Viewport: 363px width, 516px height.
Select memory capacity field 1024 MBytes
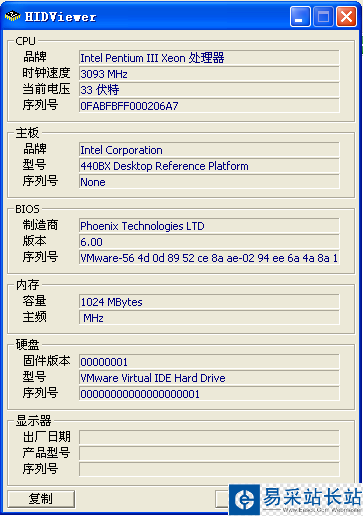click(x=209, y=302)
